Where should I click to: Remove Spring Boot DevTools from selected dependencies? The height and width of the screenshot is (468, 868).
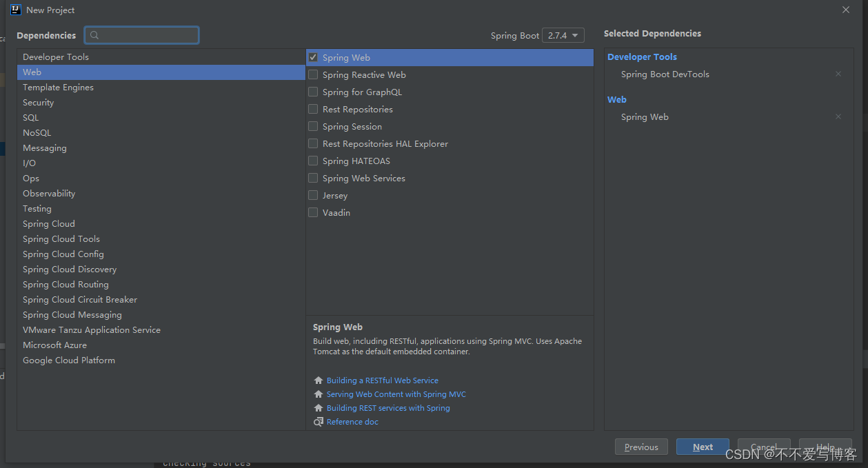pyautogui.click(x=838, y=74)
